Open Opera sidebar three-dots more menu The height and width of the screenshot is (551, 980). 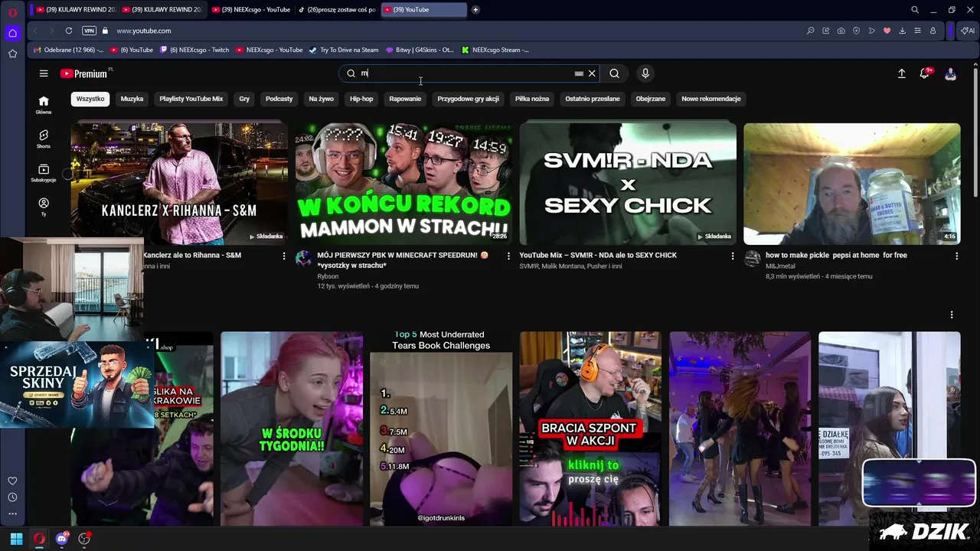[12, 514]
